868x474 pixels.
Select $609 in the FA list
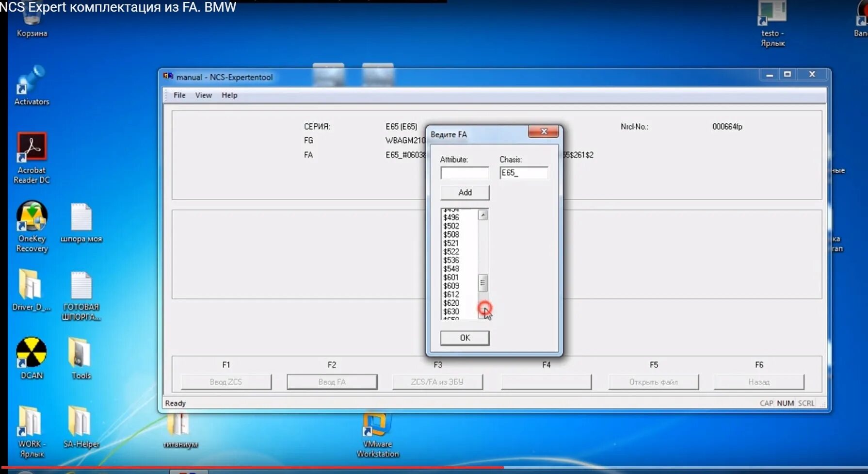click(451, 286)
